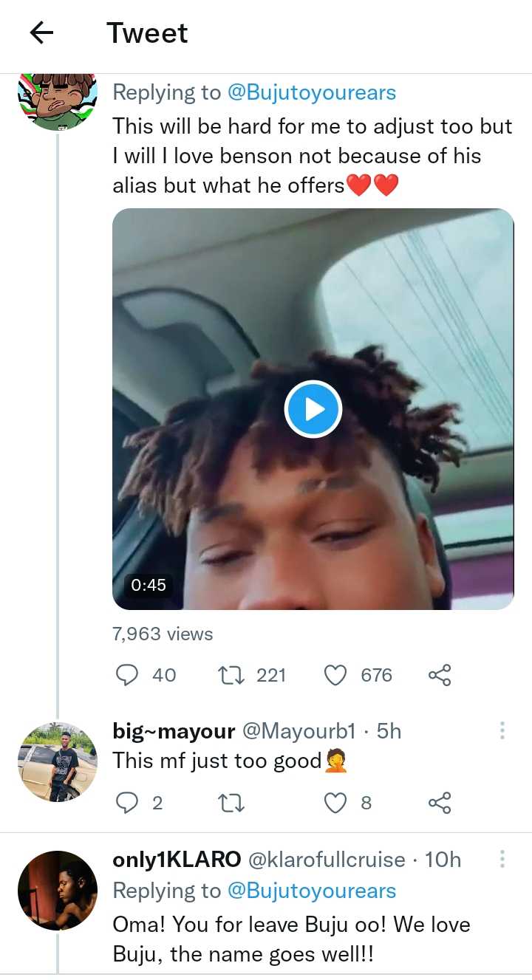Viewport: 532px width, 980px height.
Task: View big~mayour's profile picture
Action: pos(58,761)
